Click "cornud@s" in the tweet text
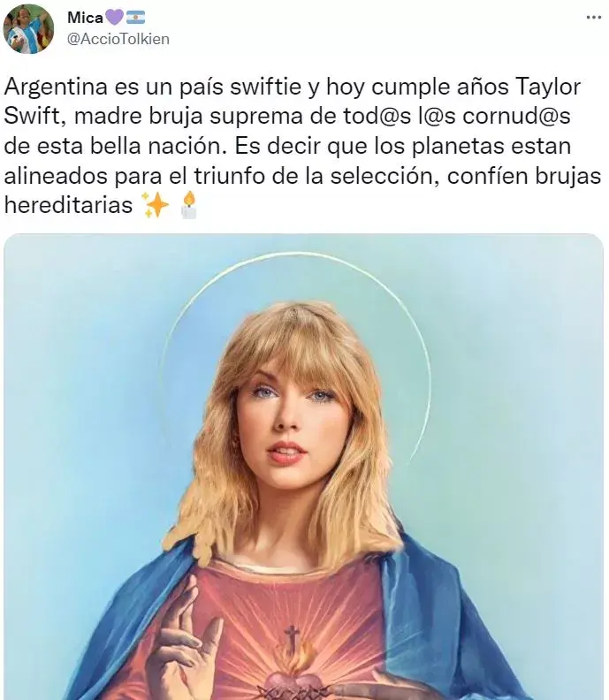The image size is (609, 700). (516, 116)
